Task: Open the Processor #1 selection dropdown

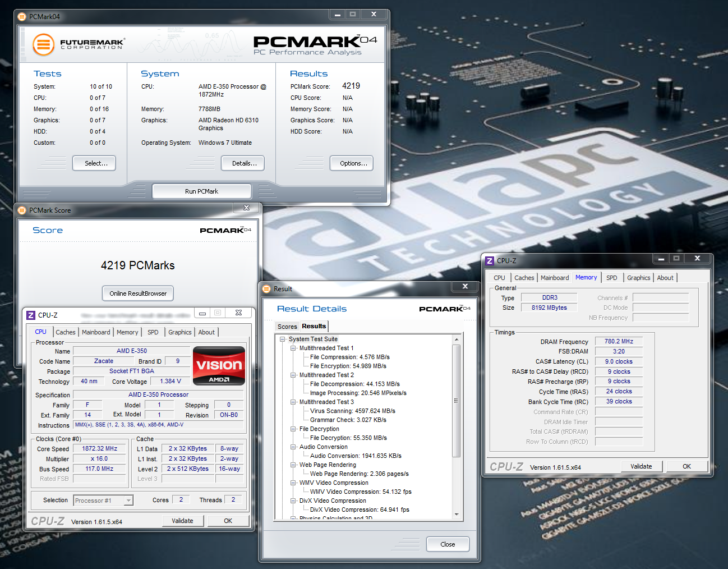Action: (x=128, y=501)
